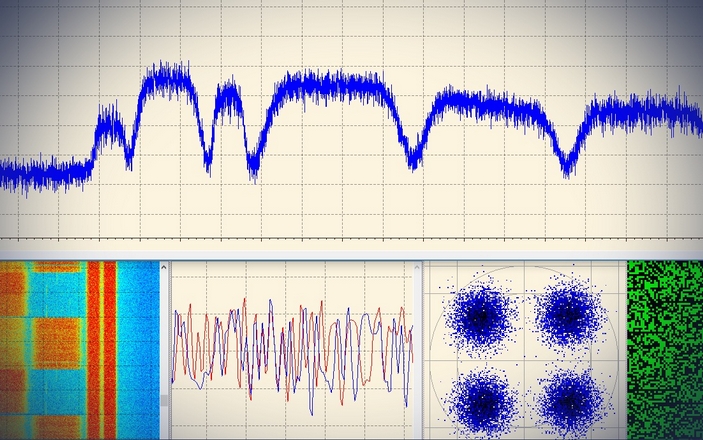Click the four-cluster constellation diagram
The height and width of the screenshot is (440, 703).
pos(525,350)
